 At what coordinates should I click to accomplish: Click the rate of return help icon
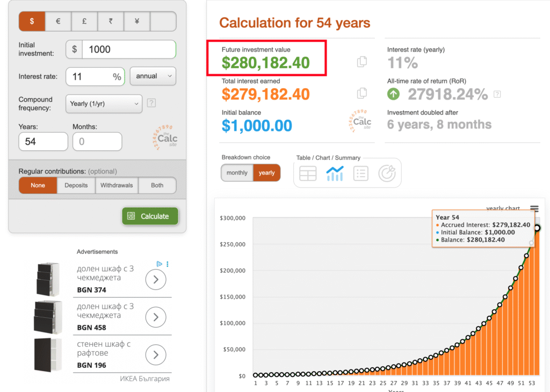[x=497, y=95]
